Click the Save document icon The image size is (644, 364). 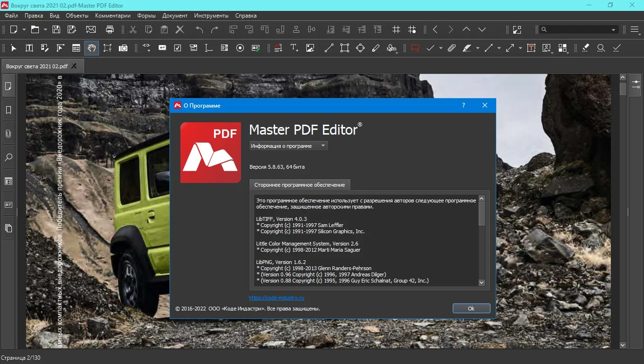pos(56,29)
